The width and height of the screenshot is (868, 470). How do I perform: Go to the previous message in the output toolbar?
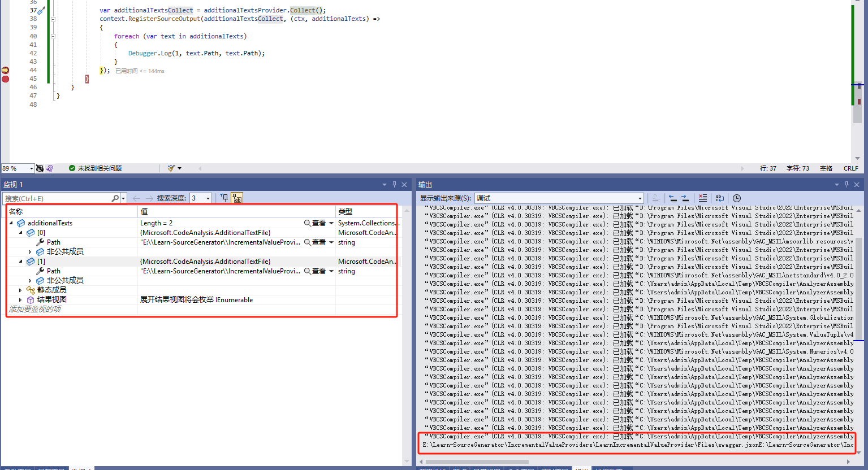pos(673,198)
